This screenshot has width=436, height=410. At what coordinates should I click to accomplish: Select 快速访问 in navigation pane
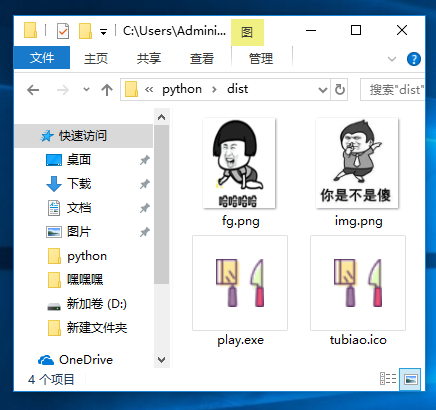coord(83,136)
